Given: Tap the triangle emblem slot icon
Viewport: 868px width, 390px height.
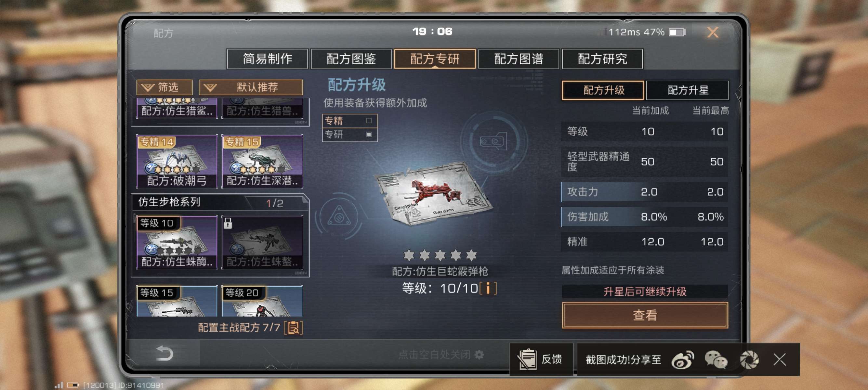Looking at the screenshot, I should tap(339, 216).
